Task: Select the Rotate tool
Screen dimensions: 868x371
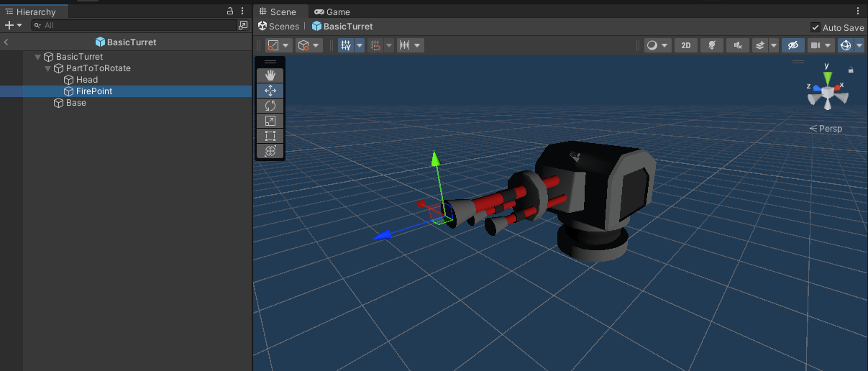Action: tap(270, 106)
